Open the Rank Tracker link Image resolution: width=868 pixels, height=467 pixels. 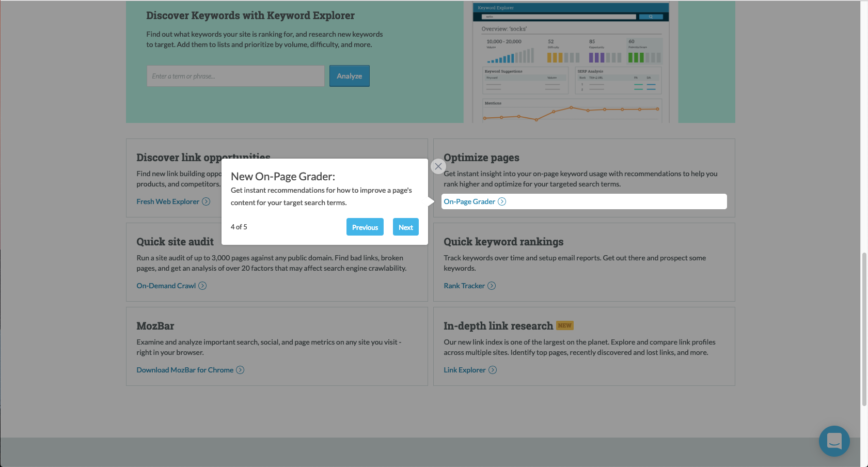point(464,286)
